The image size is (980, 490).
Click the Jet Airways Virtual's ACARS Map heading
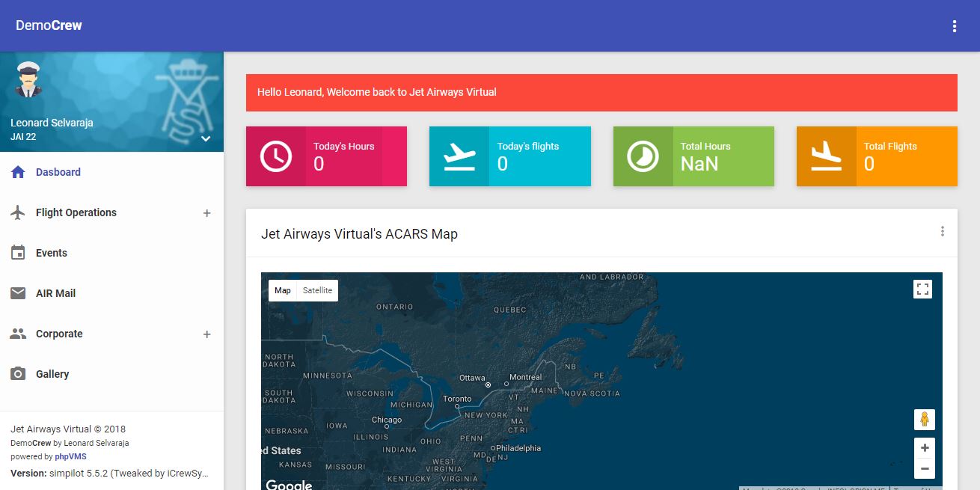(x=359, y=234)
